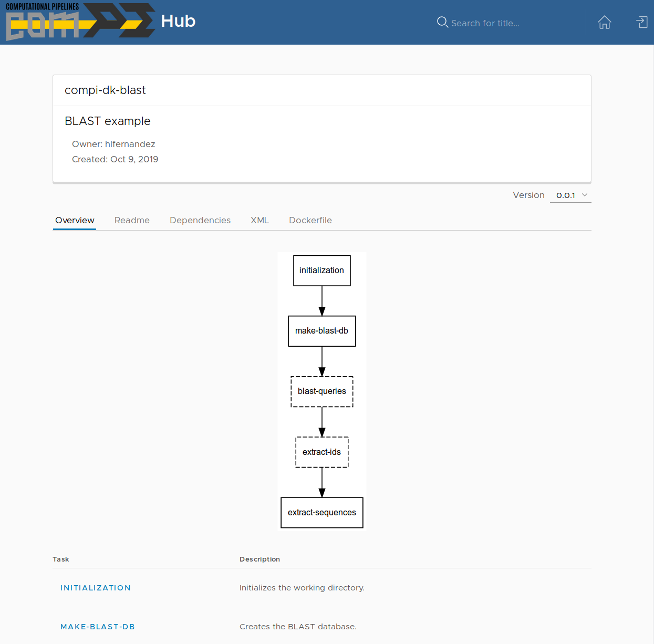
Task: Click the initialization node in the diagram
Action: [322, 271]
